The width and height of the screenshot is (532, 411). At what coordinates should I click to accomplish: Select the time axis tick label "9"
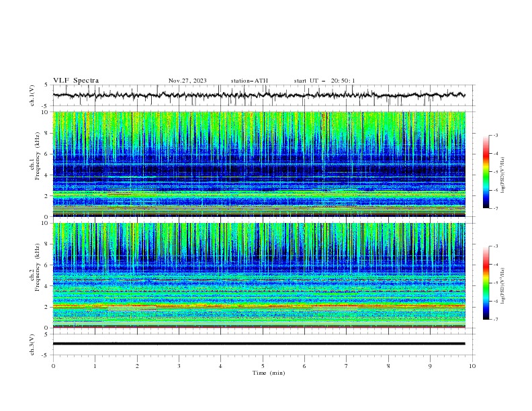point(430,366)
